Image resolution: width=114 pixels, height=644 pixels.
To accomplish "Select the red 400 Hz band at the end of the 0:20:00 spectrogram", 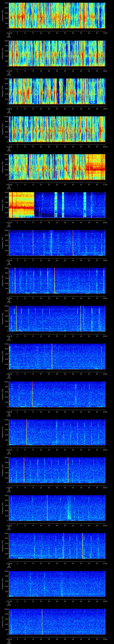I will [x=95, y=169].
